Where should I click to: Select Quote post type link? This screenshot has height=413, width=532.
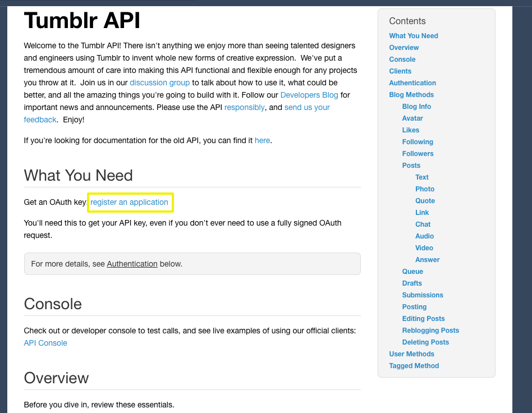(425, 201)
